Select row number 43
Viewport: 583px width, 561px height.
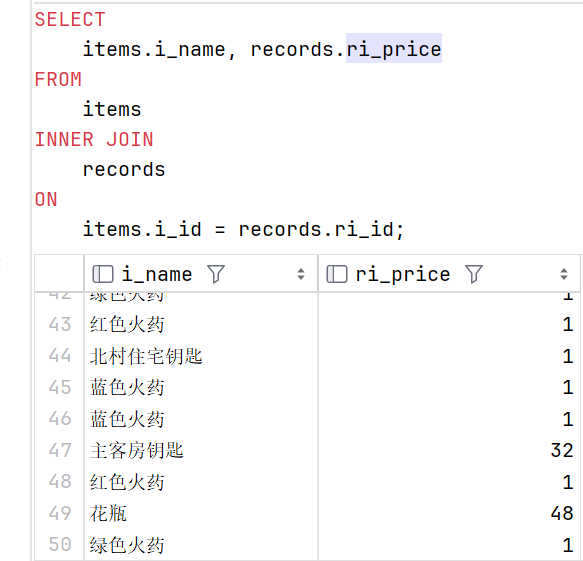pyautogui.click(x=59, y=325)
